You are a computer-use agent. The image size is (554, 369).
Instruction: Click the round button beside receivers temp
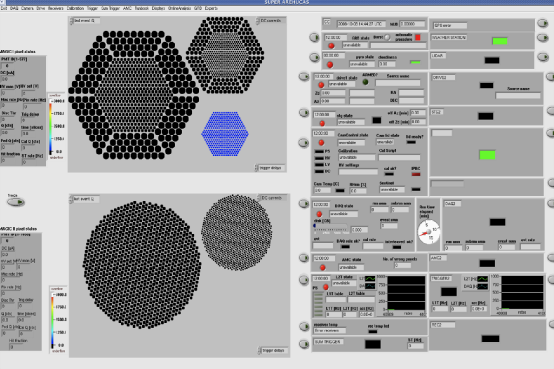coord(304,326)
